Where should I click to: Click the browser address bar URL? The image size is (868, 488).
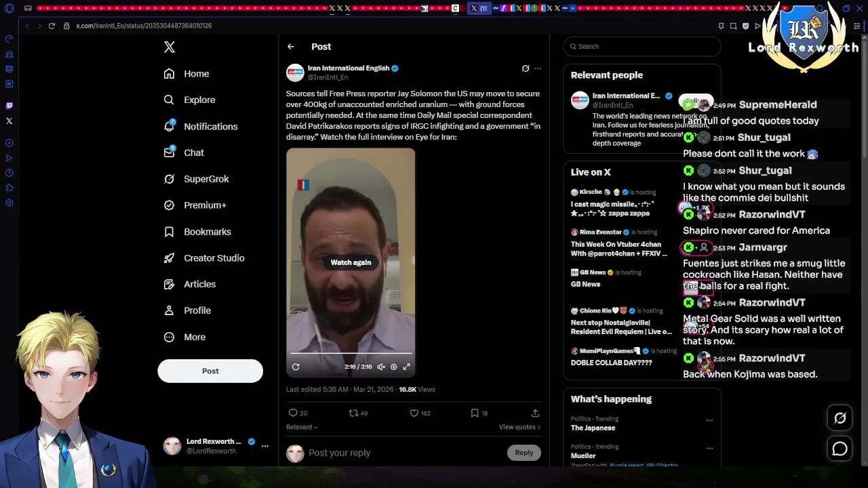144,26
